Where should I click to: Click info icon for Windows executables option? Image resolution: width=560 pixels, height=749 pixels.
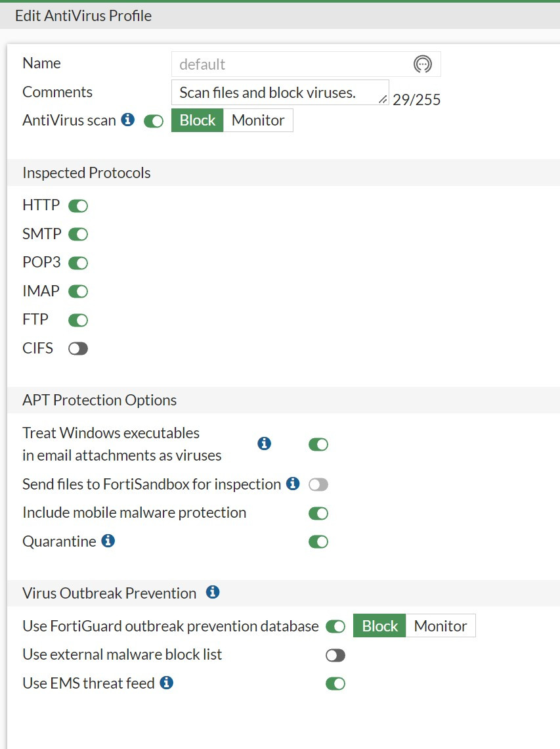tap(265, 443)
